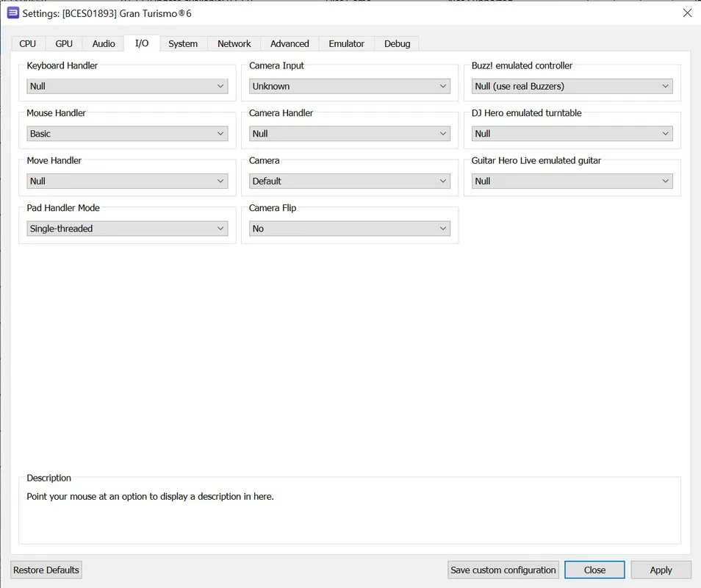701x588 pixels.
Task: Click the Restore Defaults button
Action: coord(46,570)
